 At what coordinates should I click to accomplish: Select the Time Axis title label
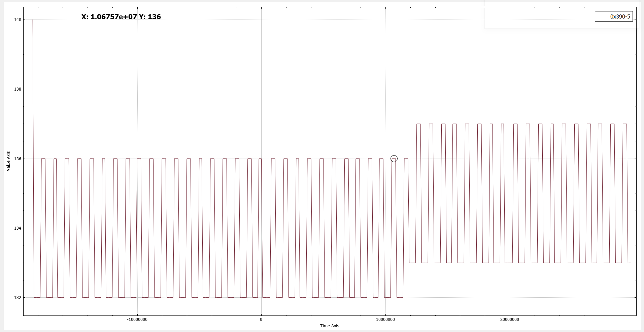pos(329,326)
